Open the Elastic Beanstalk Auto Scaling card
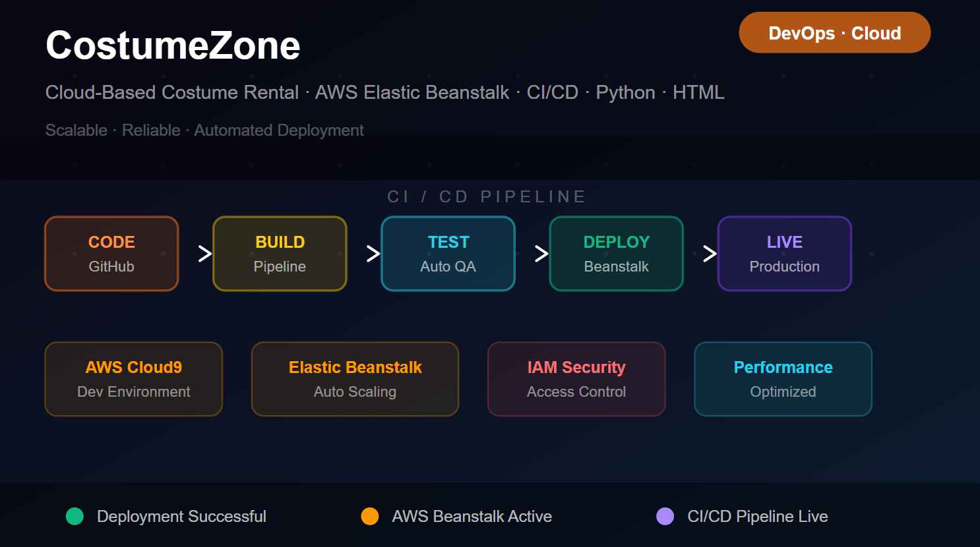The height and width of the screenshot is (547, 980). click(355, 379)
